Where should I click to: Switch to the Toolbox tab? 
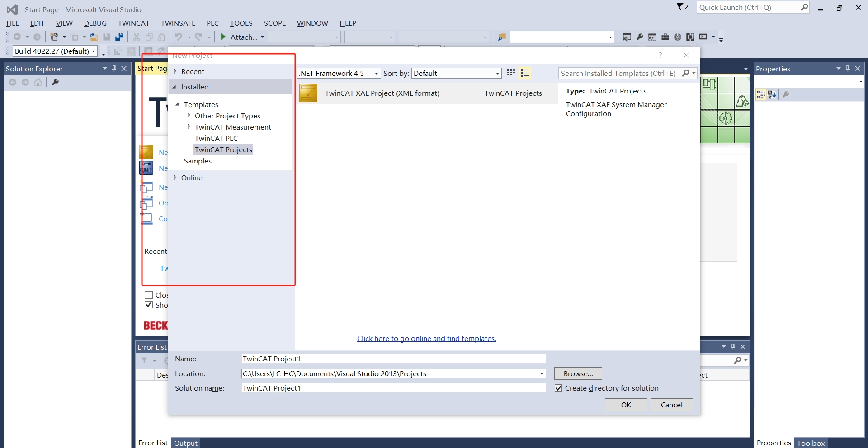[811, 443]
